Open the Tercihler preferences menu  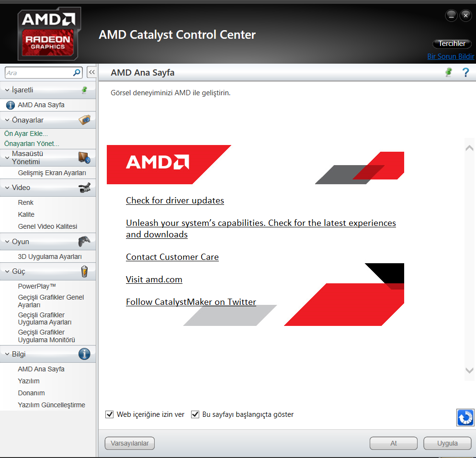[452, 44]
